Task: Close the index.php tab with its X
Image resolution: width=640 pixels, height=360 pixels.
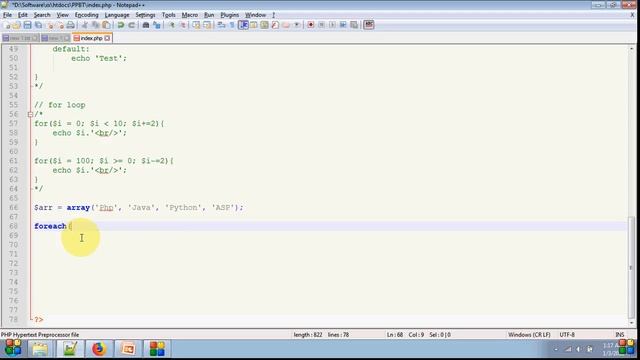Action: pos(107,38)
